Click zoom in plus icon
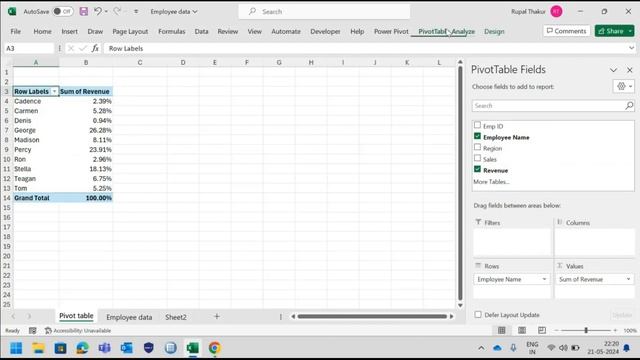The image size is (640, 360). coord(615,330)
